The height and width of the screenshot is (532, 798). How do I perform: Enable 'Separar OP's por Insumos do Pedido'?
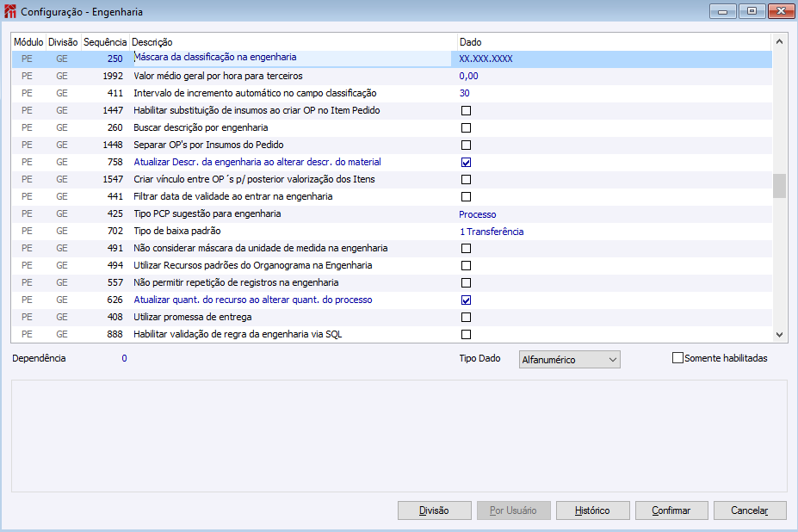click(x=466, y=145)
